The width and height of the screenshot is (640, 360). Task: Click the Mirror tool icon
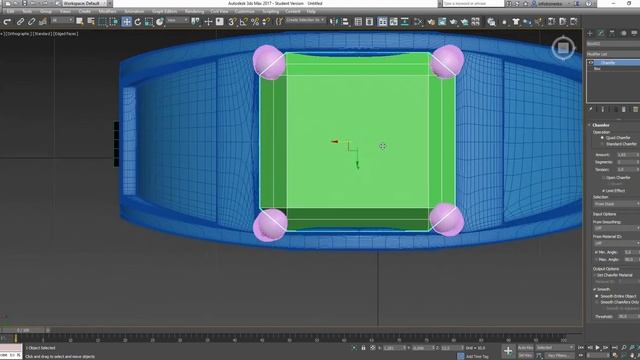[x=334, y=22]
